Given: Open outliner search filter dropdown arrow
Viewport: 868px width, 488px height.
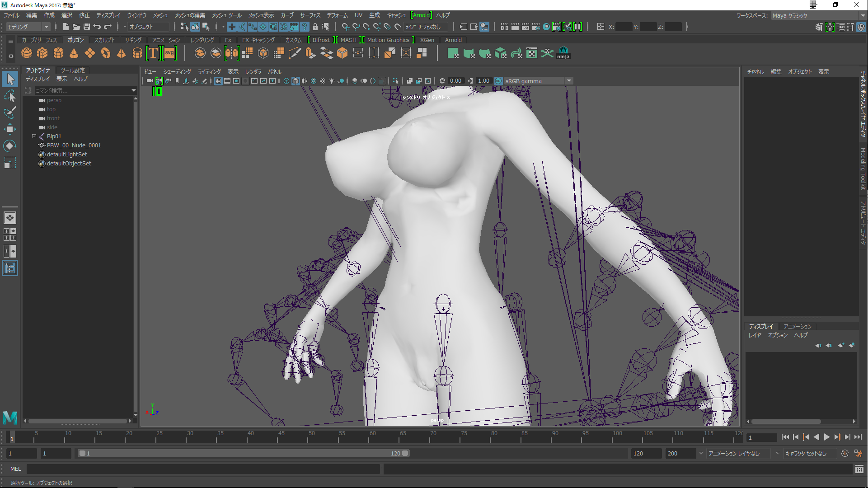Looking at the screenshot, I should (134, 90).
